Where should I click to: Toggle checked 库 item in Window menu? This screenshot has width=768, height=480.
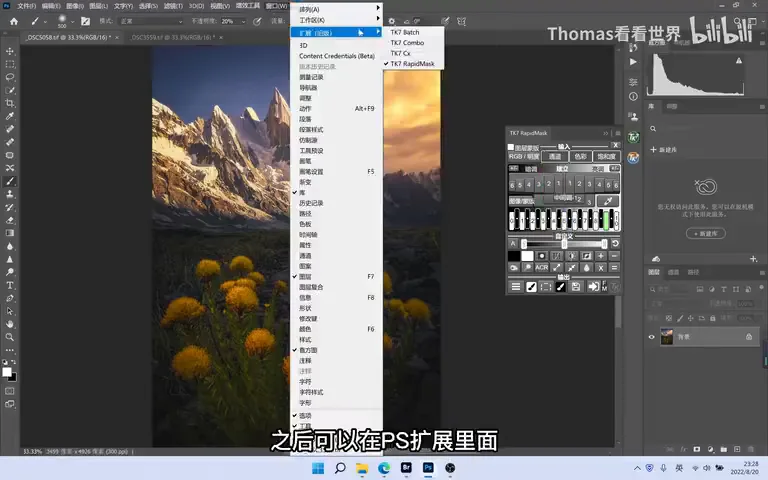pos(336,192)
